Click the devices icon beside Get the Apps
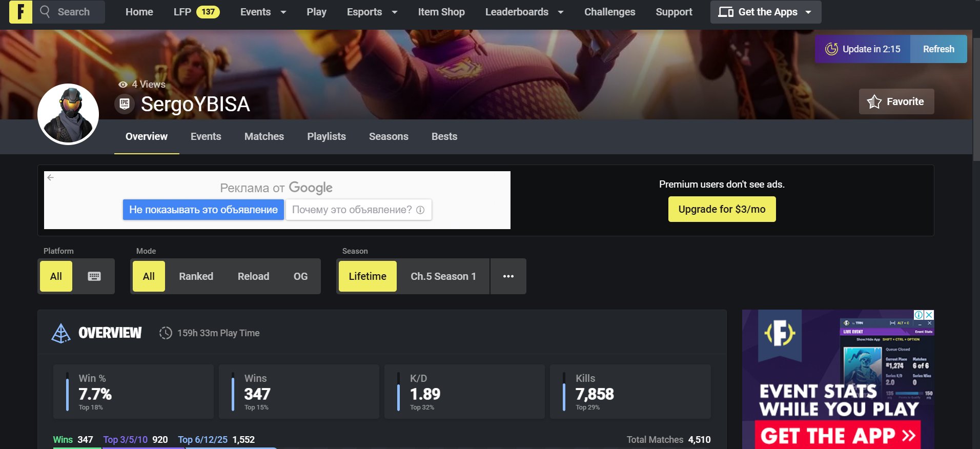 pyautogui.click(x=725, y=12)
